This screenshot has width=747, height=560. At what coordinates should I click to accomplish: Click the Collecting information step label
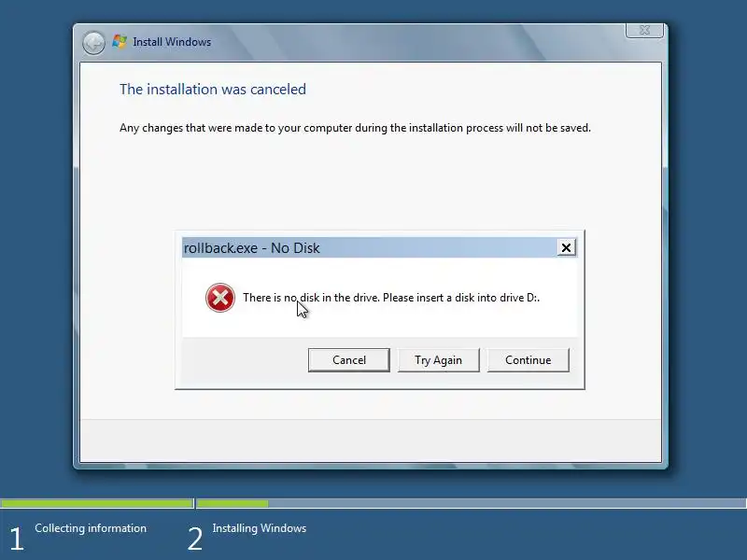[91, 528]
